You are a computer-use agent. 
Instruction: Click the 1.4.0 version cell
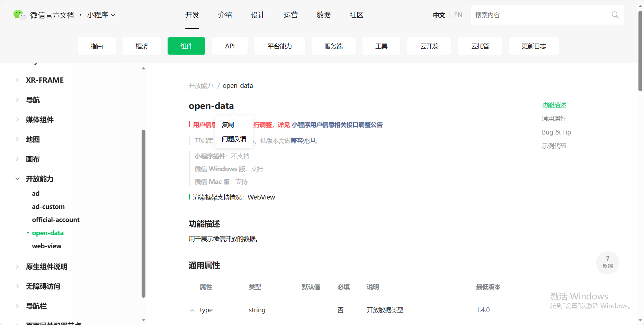483,310
